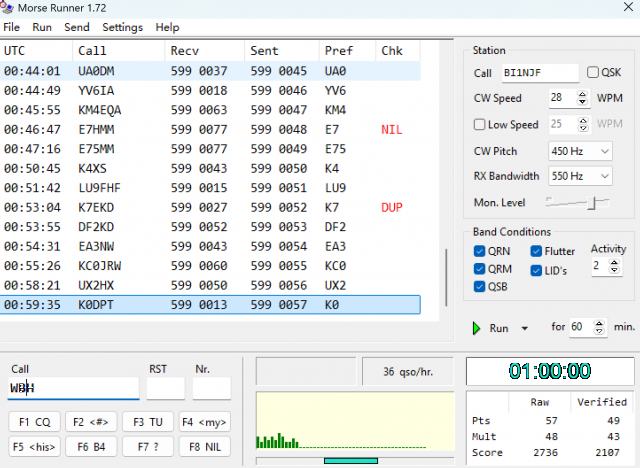640x468 pixels.
Task: Open the File menu
Action: pyautogui.click(x=11, y=27)
